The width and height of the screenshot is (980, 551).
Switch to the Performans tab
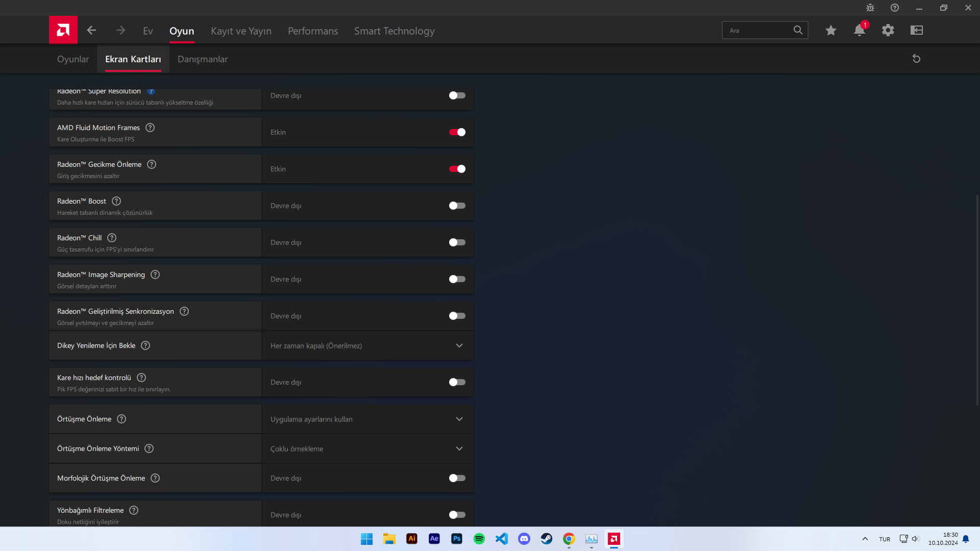[x=313, y=31]
